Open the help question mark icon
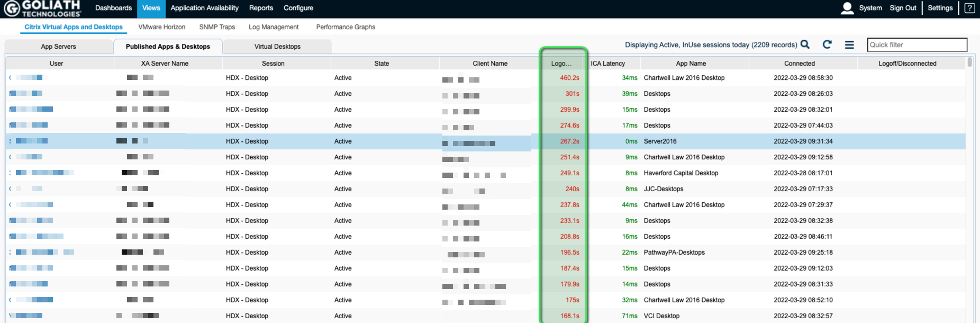980x323 pixels. click(969, 8)
